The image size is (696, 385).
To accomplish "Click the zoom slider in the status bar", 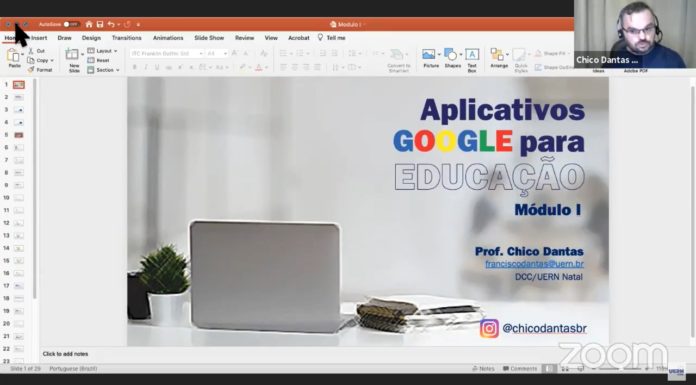I will tap(621, 369).
